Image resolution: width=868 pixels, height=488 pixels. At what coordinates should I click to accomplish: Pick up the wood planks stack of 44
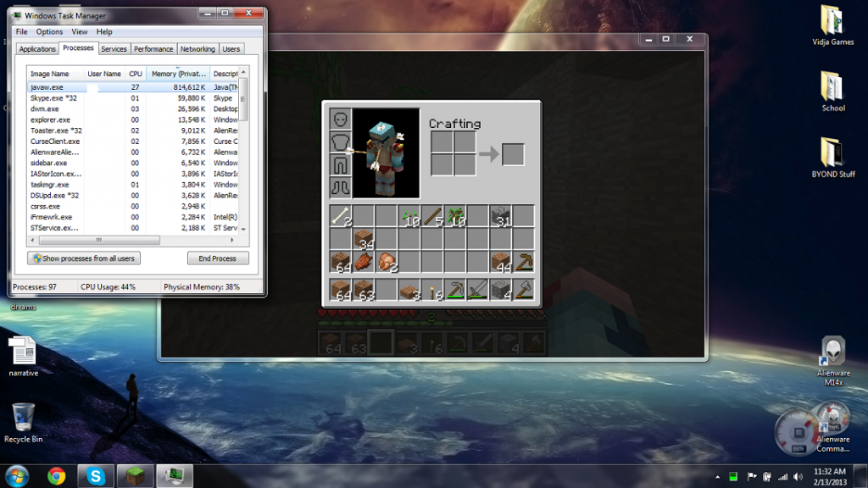(x=500, y=261)
